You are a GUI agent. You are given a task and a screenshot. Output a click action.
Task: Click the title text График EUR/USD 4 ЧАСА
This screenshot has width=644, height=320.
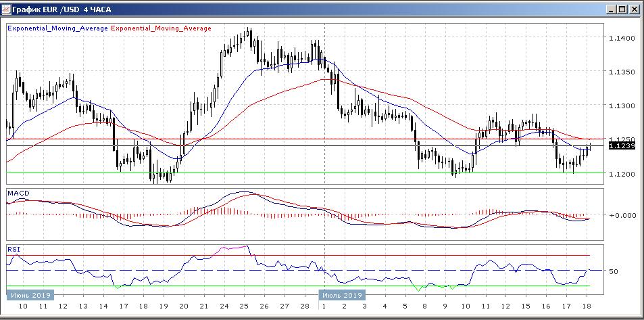tap(62, 9)
